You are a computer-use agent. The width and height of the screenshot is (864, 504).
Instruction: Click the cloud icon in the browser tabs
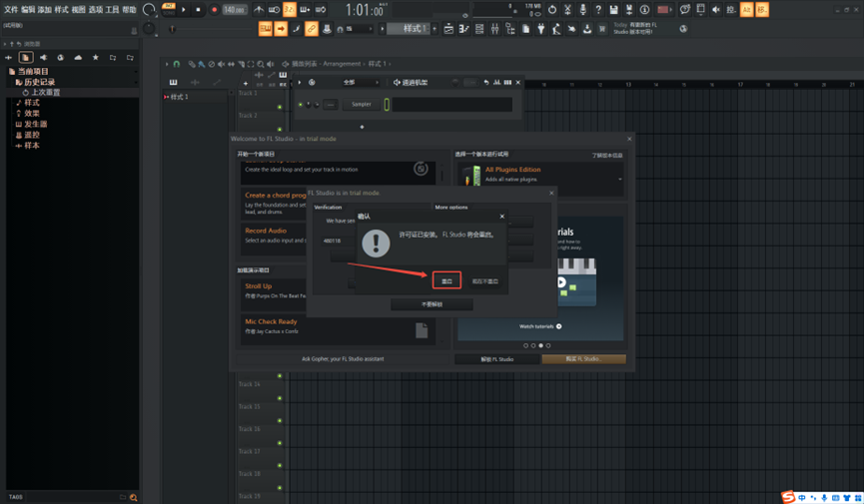pos(78,58)
